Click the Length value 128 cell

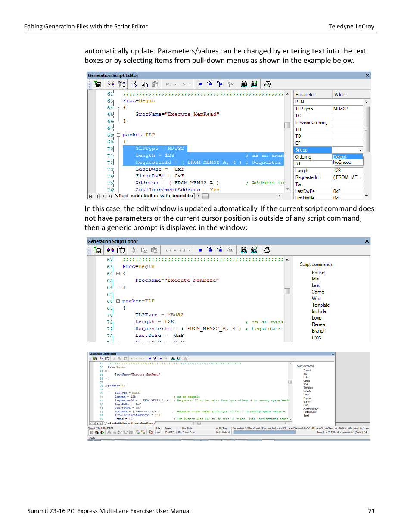pos(348,171)
